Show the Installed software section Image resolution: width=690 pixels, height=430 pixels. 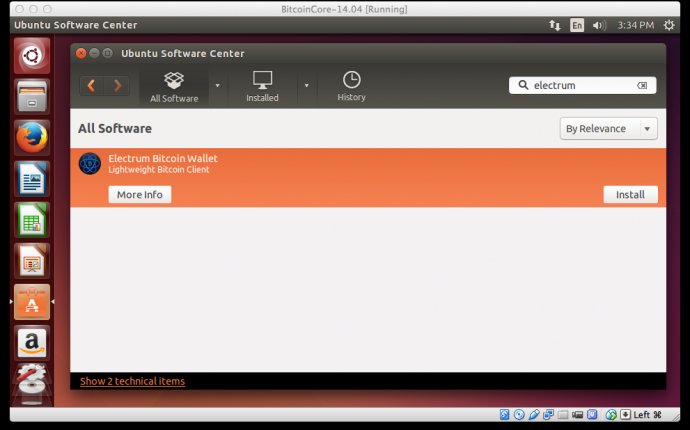[x=262, y=87]
